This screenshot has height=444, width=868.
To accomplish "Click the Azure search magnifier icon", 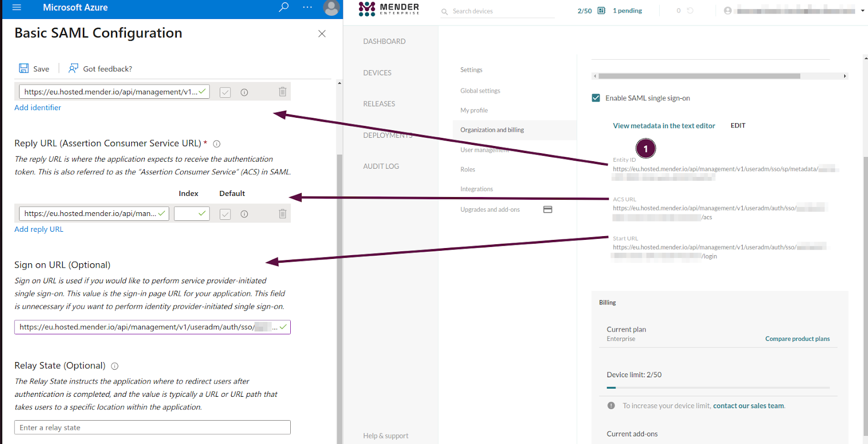I will tap(283, 8).
